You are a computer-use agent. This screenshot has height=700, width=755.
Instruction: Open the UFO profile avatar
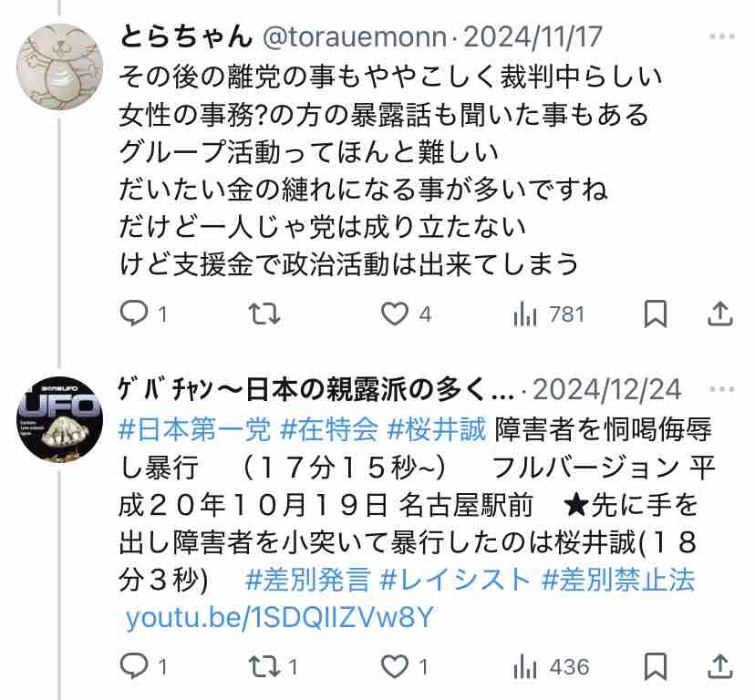(x=59, y=420)
